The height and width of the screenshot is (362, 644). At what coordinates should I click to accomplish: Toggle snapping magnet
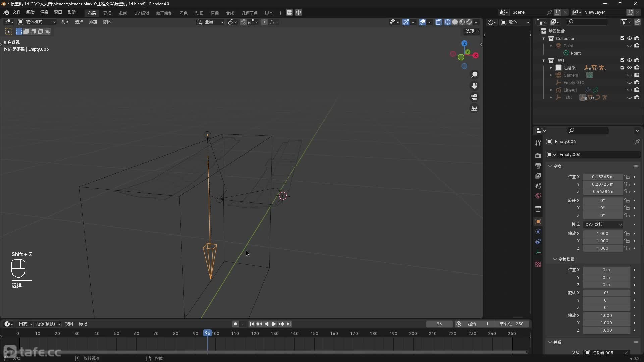click(244, 22)
